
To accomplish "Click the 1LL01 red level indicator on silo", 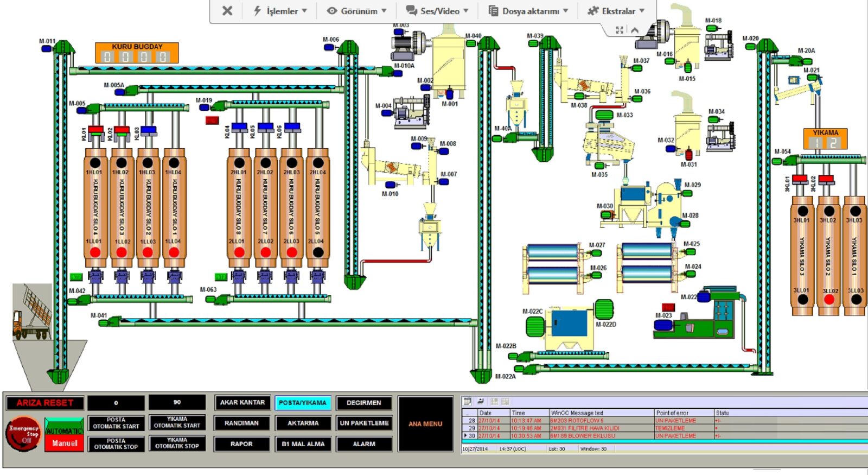I will pyautogui.click(x=95, y=252).
